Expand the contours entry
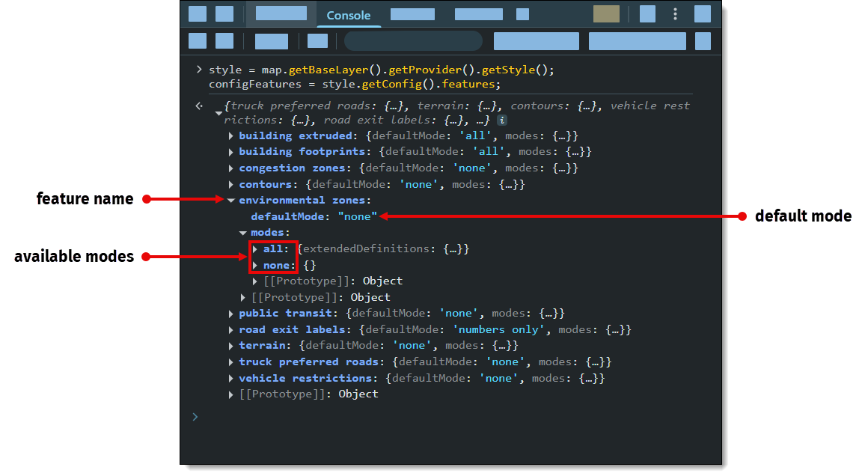This screenshot has height=476, width=868. (x=230, y=184)
